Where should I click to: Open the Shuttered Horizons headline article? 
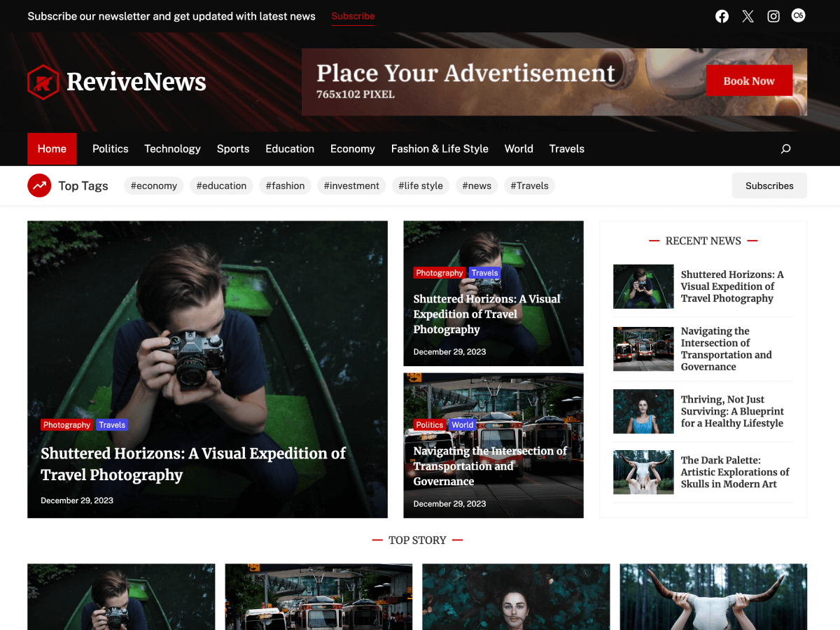coord(193,463)
